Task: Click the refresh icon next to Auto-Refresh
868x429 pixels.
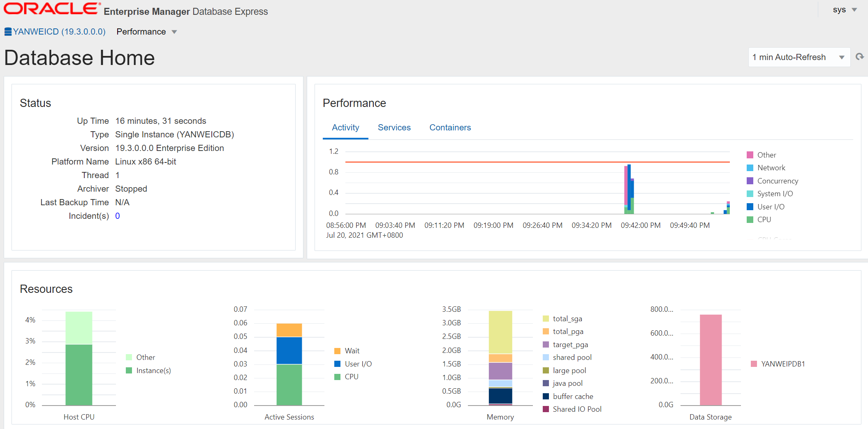Action: tap(859, 57)
